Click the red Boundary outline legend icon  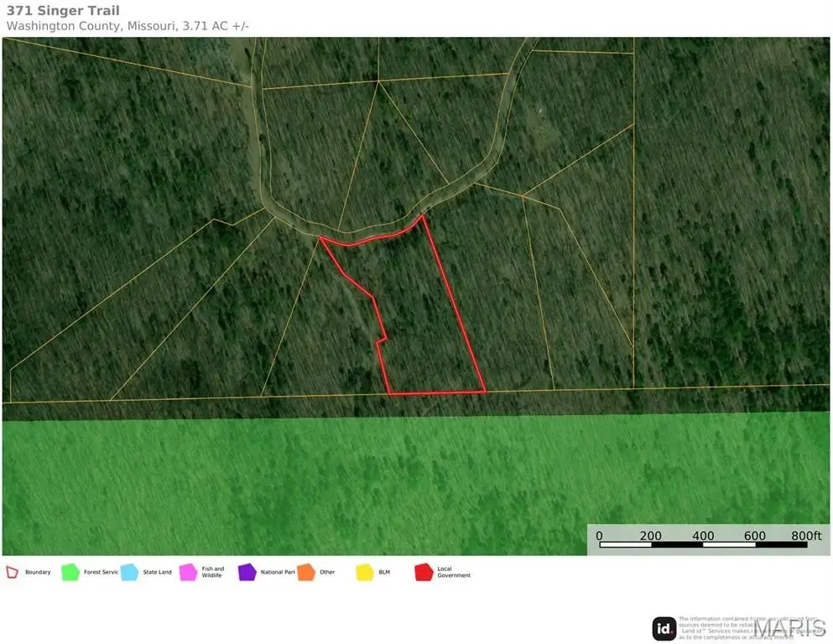[13, 573]
